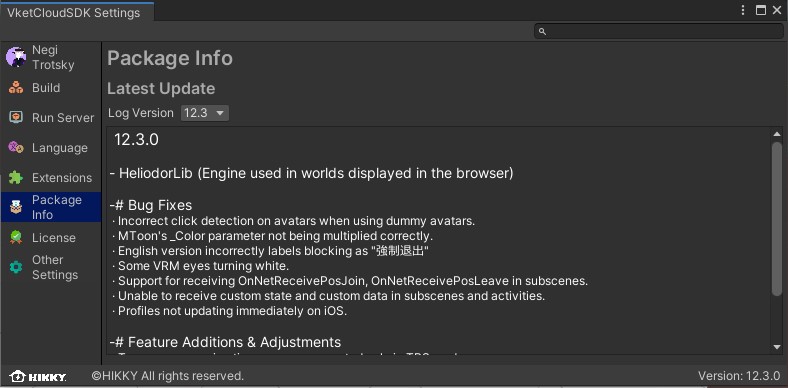
Task: Open the window kebab menu
Action: pos(743,10)
